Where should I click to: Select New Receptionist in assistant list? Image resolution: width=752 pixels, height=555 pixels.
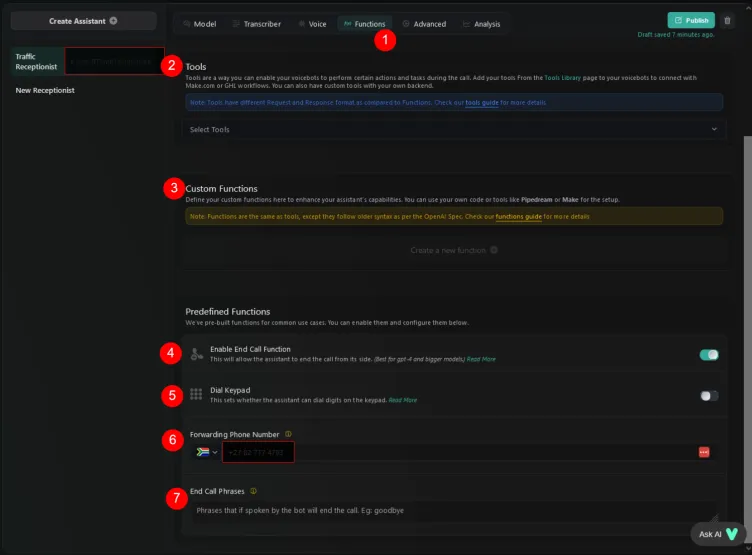(45, 90)
